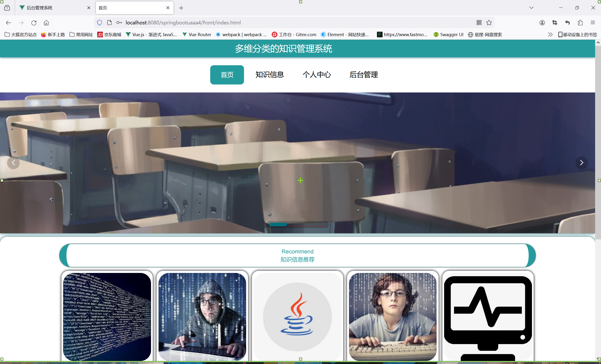Image resolution: width=601 pixels, height=364 pixels.
Task: Open the Java logo knowledge thumbnail
Action: tap(297, 316)
